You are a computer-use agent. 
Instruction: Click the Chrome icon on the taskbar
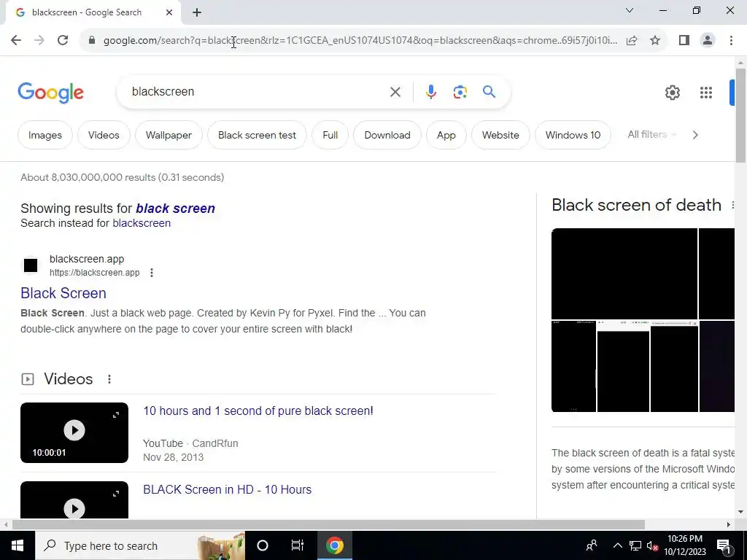(x=335, y=545)
